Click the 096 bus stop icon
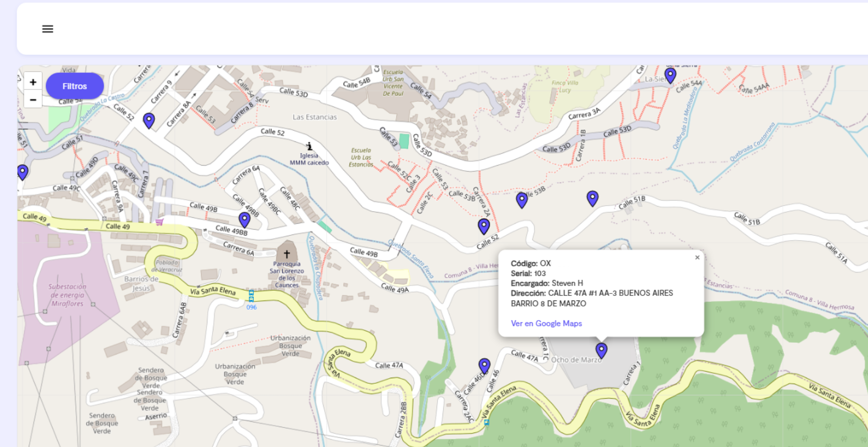This screenshot has height=447, width=868. (252, 296)
